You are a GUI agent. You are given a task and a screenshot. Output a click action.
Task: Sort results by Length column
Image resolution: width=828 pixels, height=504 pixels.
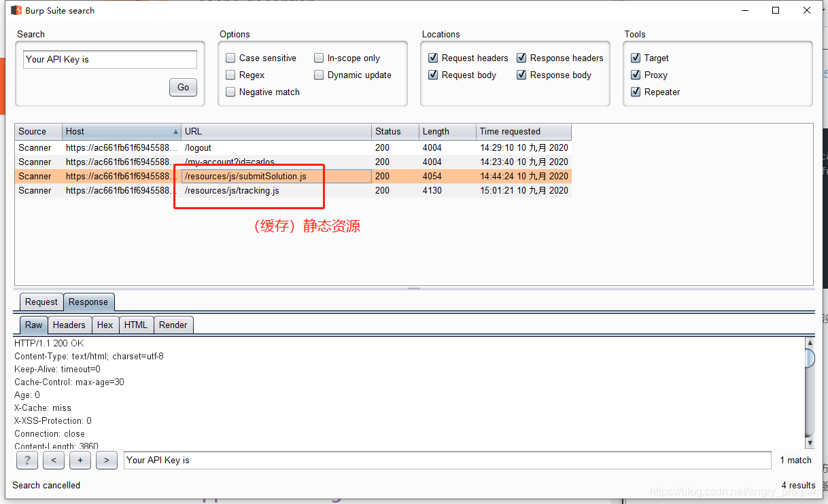point(448,132)
